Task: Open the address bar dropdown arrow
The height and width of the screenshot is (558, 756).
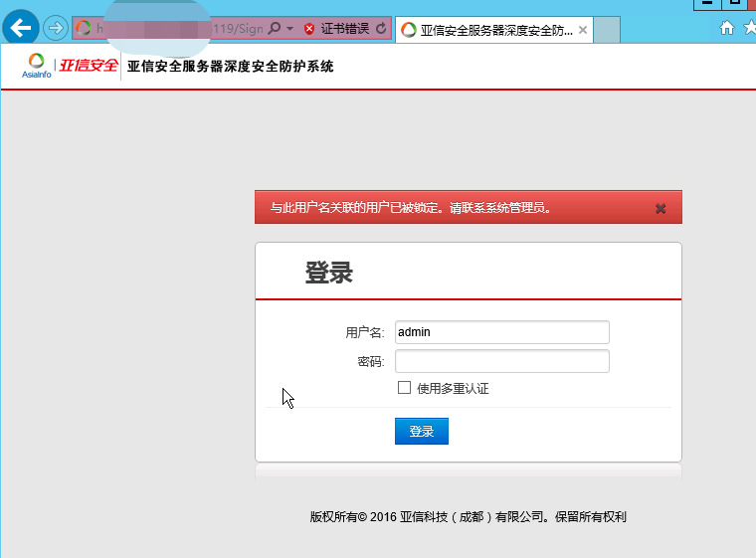Action: pyautogui.click(x=289, y=29)
